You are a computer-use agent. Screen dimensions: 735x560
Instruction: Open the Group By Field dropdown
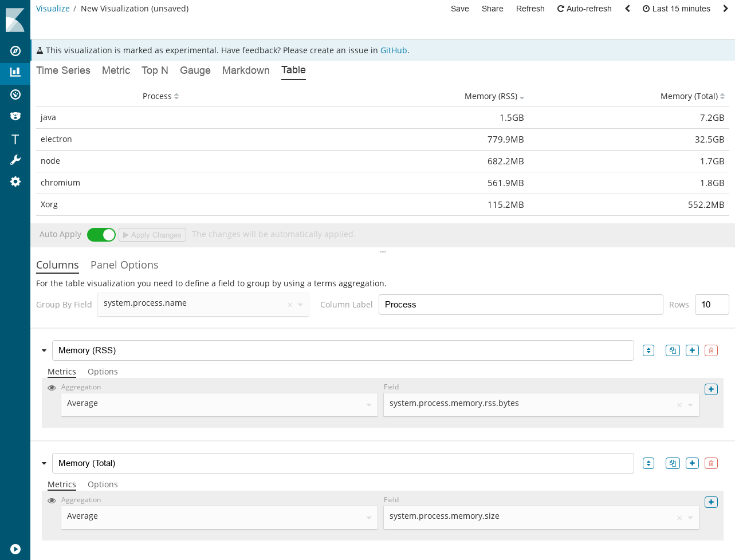click(x=203, y=304)
